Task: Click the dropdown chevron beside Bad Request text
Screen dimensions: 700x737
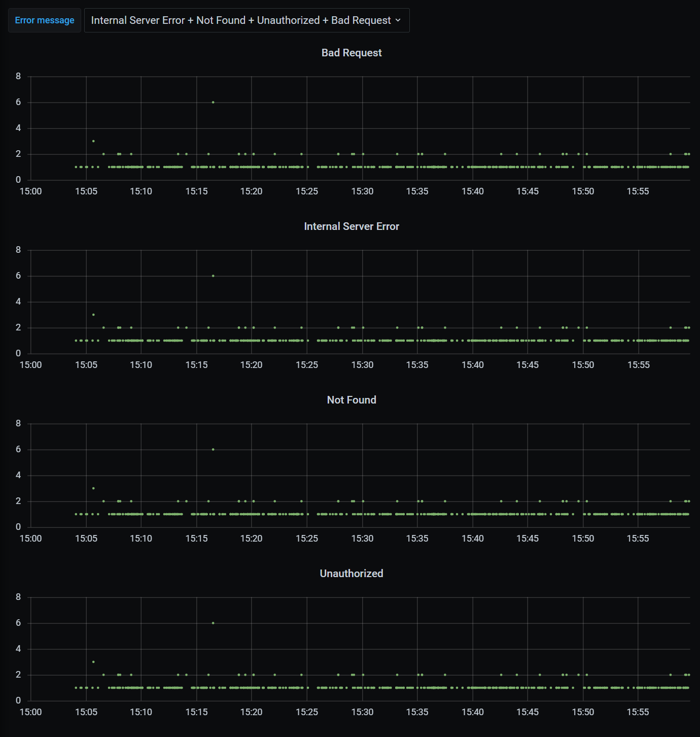Action: (x=398, y=21)
